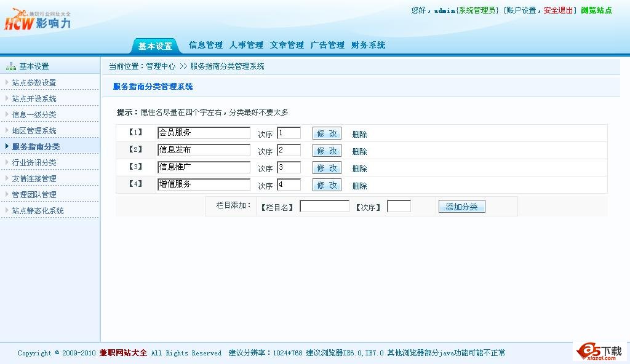The width and height of the screenshot is (630, 364).
Task: Click the 【4】 row number label
Action: click(x=136, y=184)
